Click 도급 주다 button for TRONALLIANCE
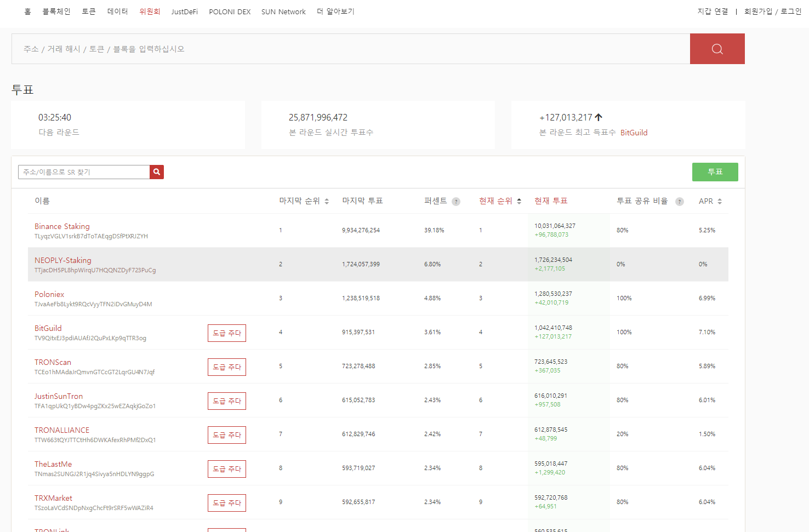This screenshot has height=532, width=809. [227, 435]
